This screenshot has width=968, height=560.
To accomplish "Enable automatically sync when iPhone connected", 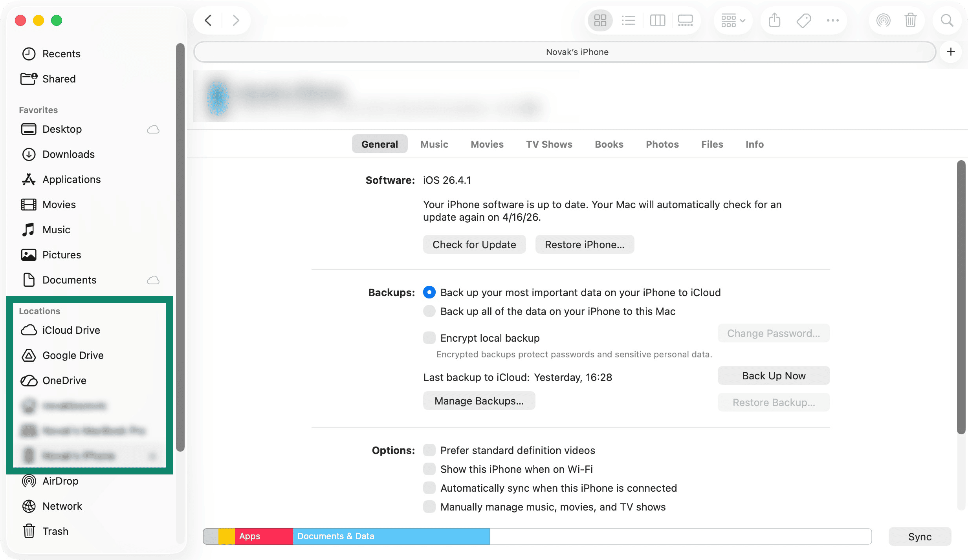I will click(x=429, y=488).
